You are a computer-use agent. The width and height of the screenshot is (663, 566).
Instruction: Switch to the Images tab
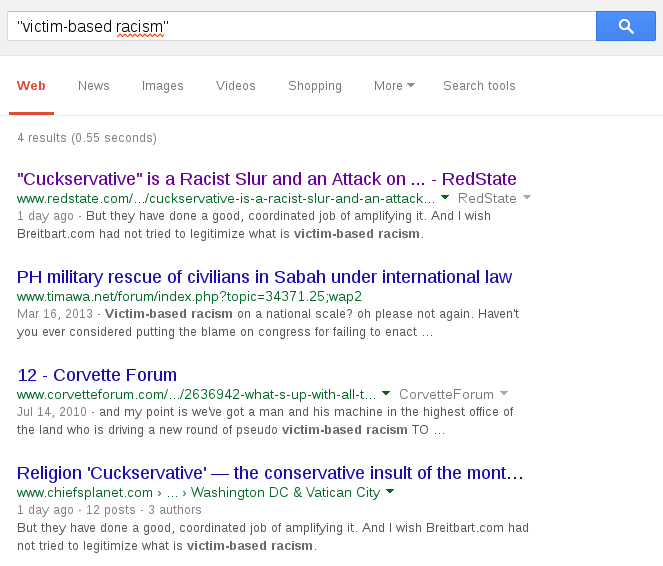163,86
